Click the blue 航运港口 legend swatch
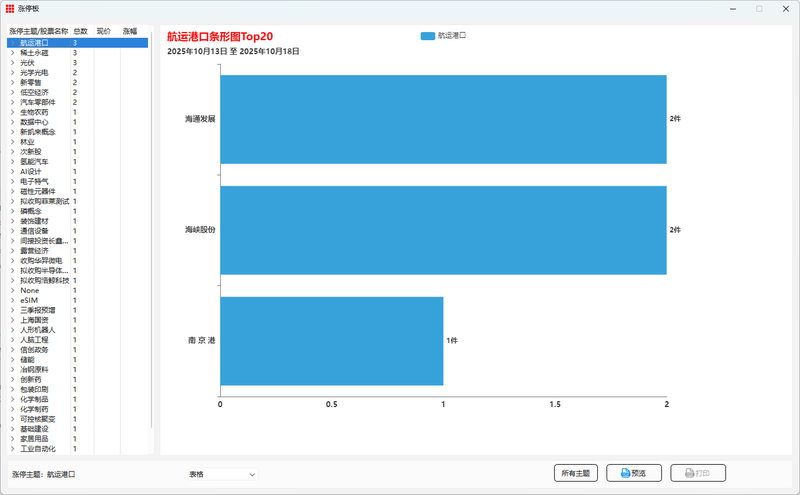Viewport: 800px width, 495px height. point(428,36)
